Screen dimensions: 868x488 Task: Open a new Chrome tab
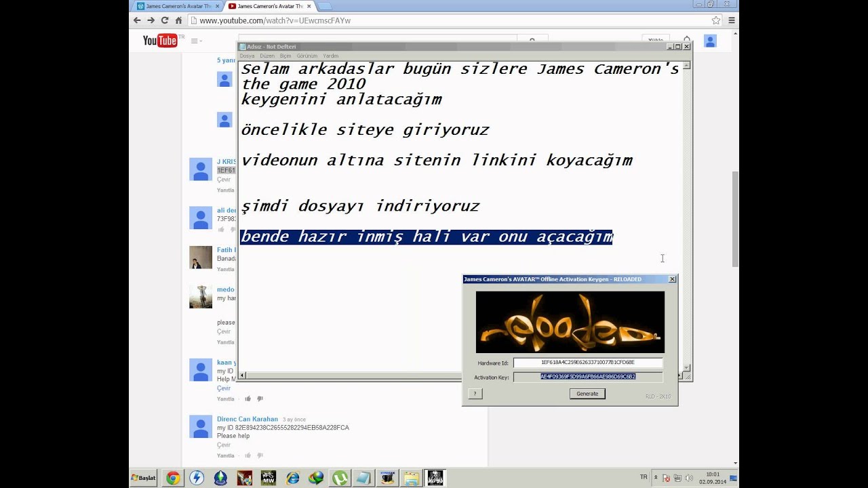(324, 6)
